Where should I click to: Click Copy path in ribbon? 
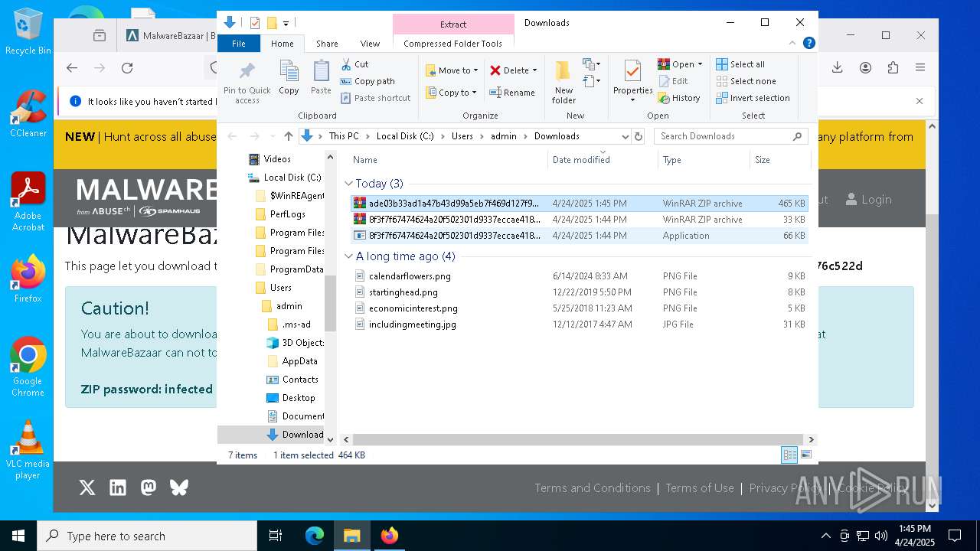point(367,81)
